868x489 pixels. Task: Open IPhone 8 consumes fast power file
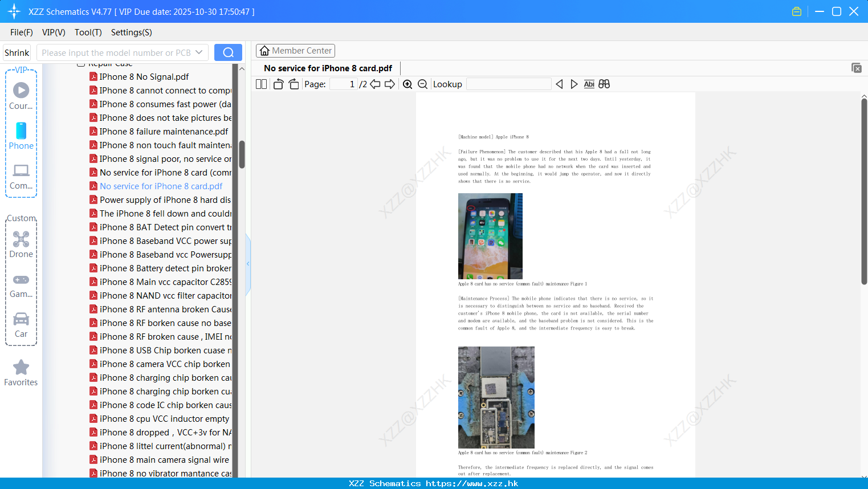[165, 104]
